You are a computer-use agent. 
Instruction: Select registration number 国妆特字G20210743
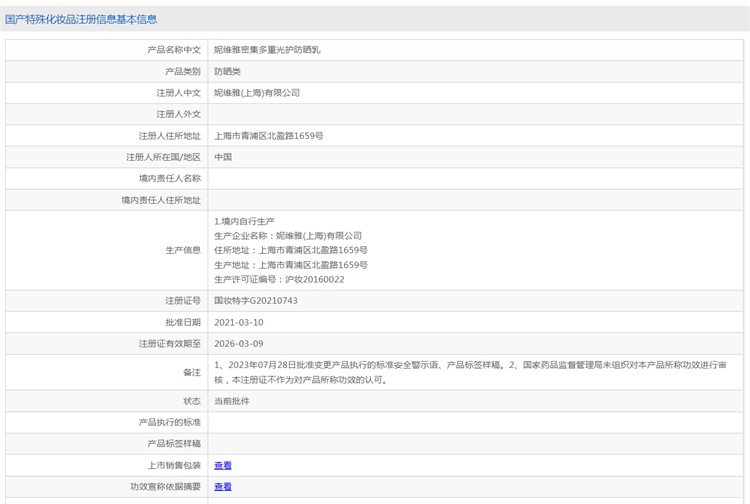(x=256, y=300)
